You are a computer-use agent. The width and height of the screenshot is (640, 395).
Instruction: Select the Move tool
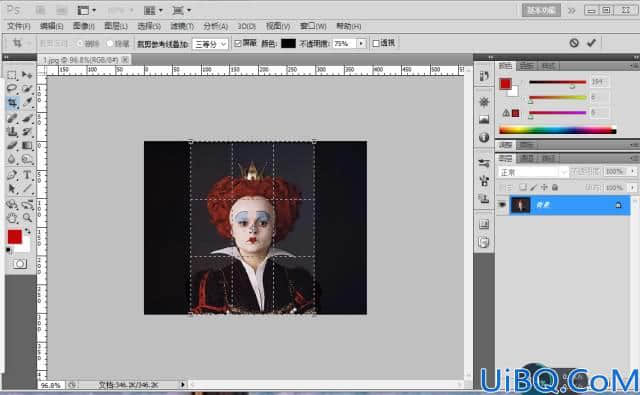[x=27, y=75]
